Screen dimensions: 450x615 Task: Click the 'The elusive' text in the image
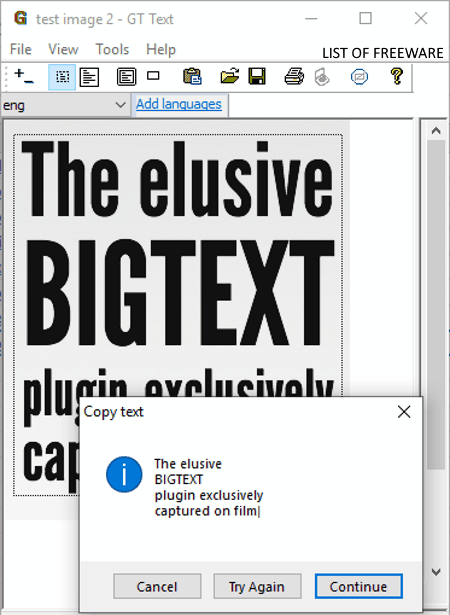point(177,179)
